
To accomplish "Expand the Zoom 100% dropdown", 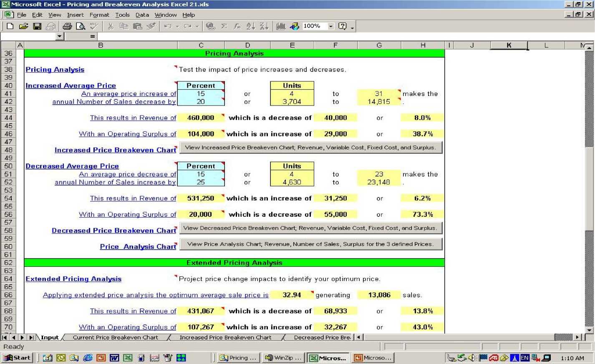I will tap(331, 26).
